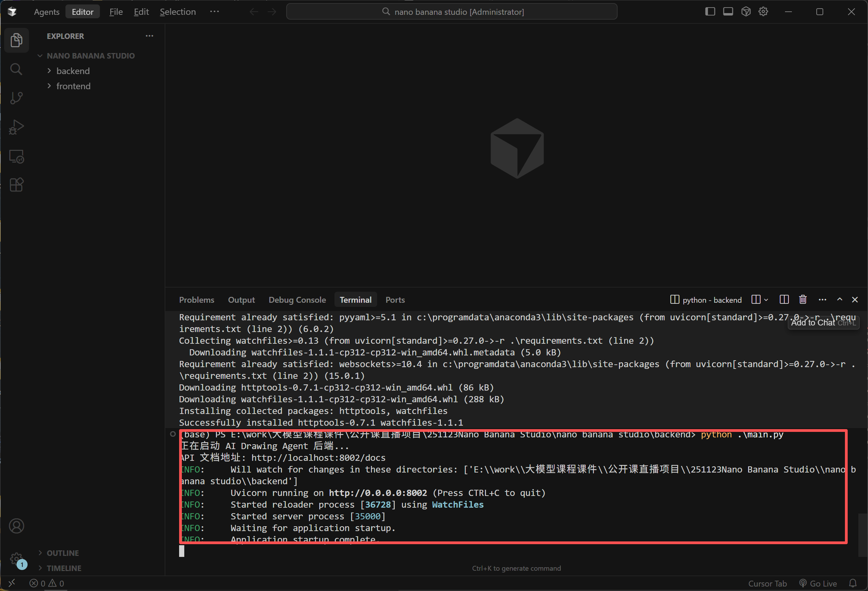Open Explorer more actions ellipsis
This screenshot has height=591, width=868.
149,36
